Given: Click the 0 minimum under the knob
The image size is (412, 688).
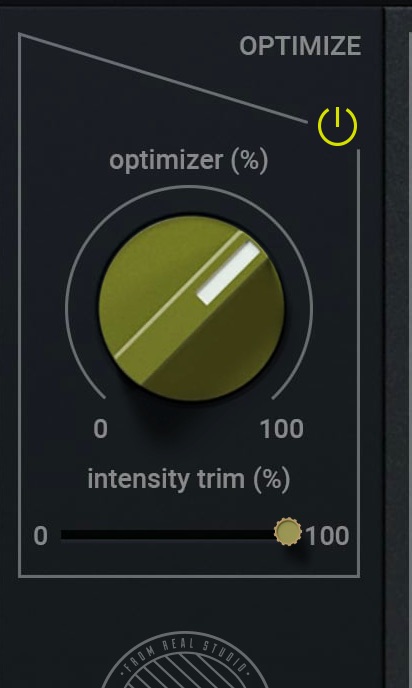Looking at the screenshot, I should click(x=100, y=429).
